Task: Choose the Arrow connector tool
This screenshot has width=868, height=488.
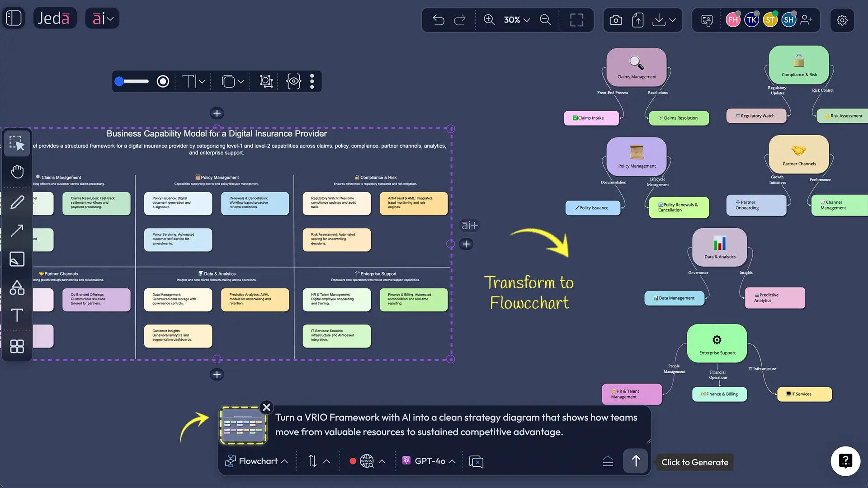Action: (17, 230)
